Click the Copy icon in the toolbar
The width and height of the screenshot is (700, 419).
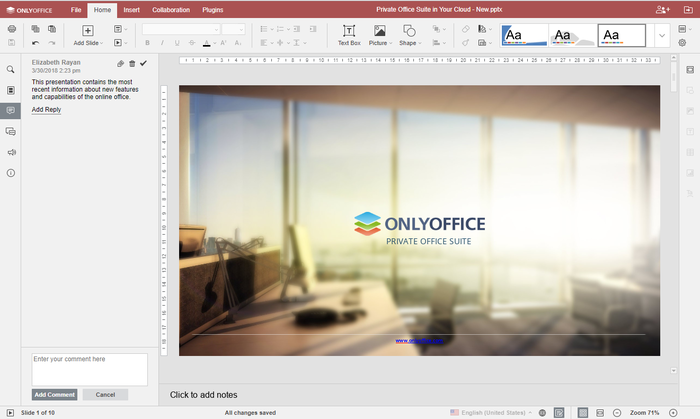coord(35,29)
